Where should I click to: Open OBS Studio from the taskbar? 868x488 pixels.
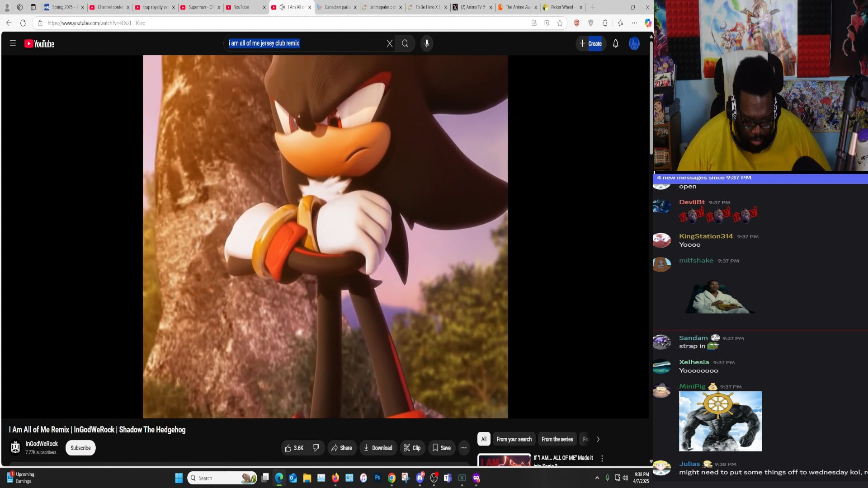(434, 478)
